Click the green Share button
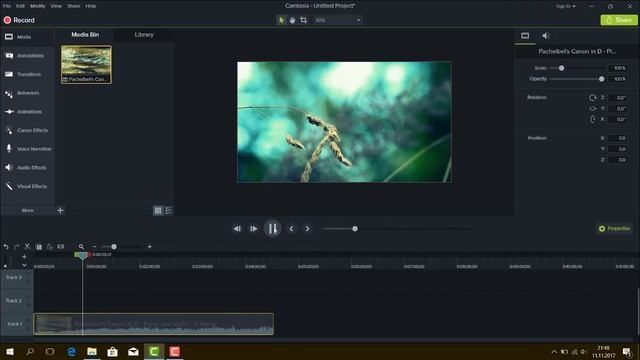 [x=619, y=20]
